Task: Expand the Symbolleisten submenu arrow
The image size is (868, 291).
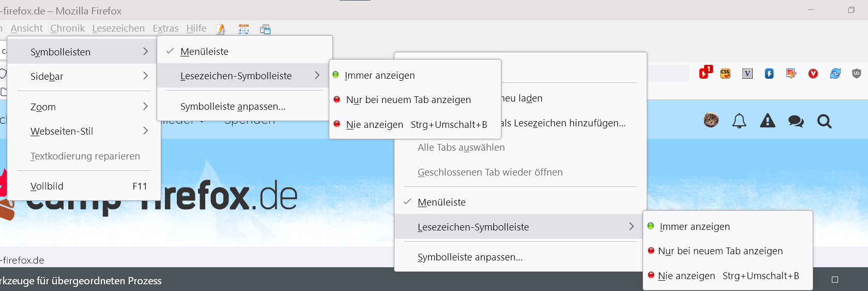Action: tap(145, 51)
